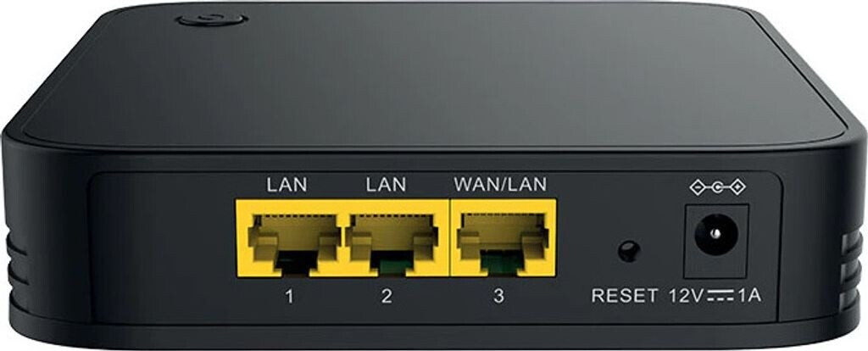Click the 12V 1A power rating text
Screen dimensions: 868x351
pos(715,296)
